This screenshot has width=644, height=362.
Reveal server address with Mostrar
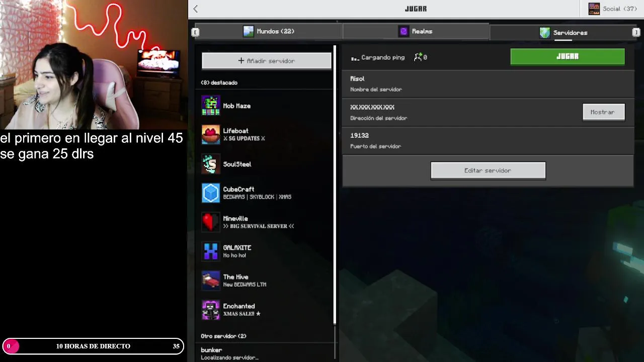603,112
